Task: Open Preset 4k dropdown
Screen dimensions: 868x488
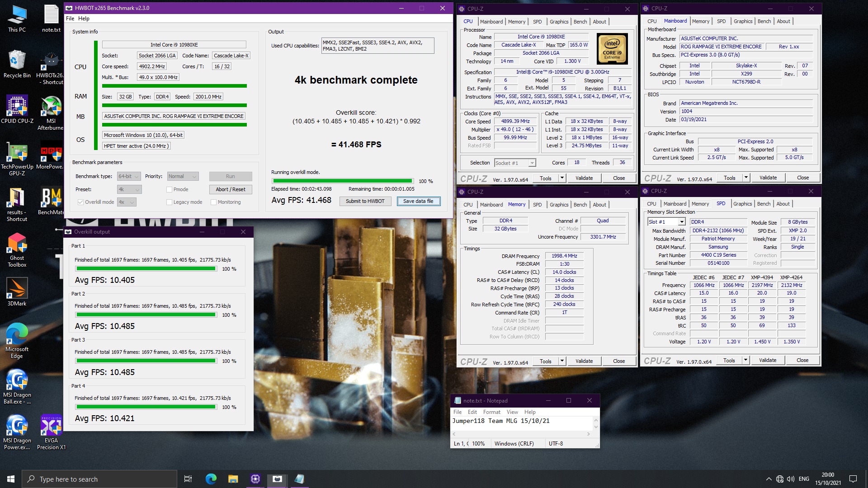Action: coord(129,189)
